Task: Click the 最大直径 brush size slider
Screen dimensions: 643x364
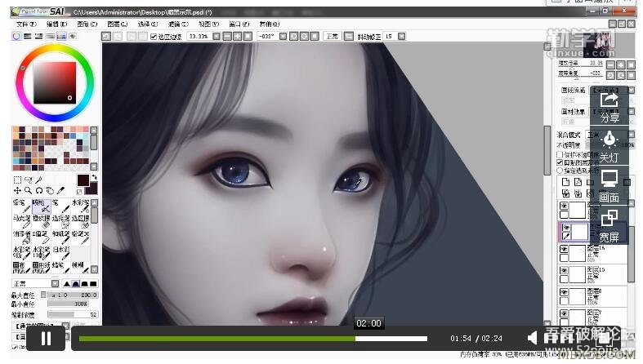Action: pos(73,295)
